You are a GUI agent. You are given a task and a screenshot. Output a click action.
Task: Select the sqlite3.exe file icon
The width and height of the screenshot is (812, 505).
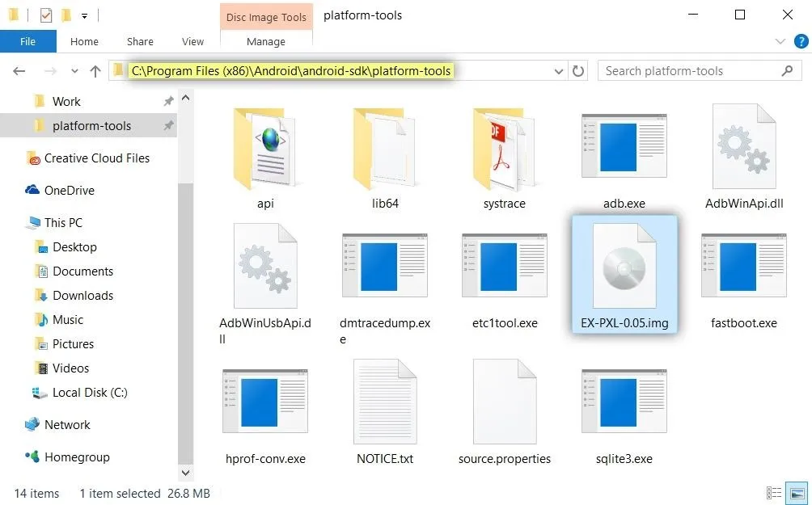[x=624, y=401]
